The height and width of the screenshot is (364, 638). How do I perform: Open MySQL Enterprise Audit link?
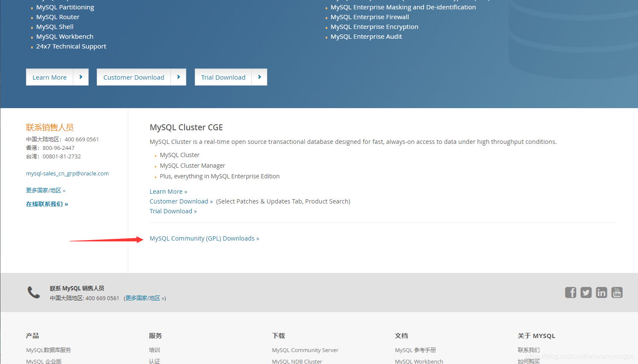(367, 37)
